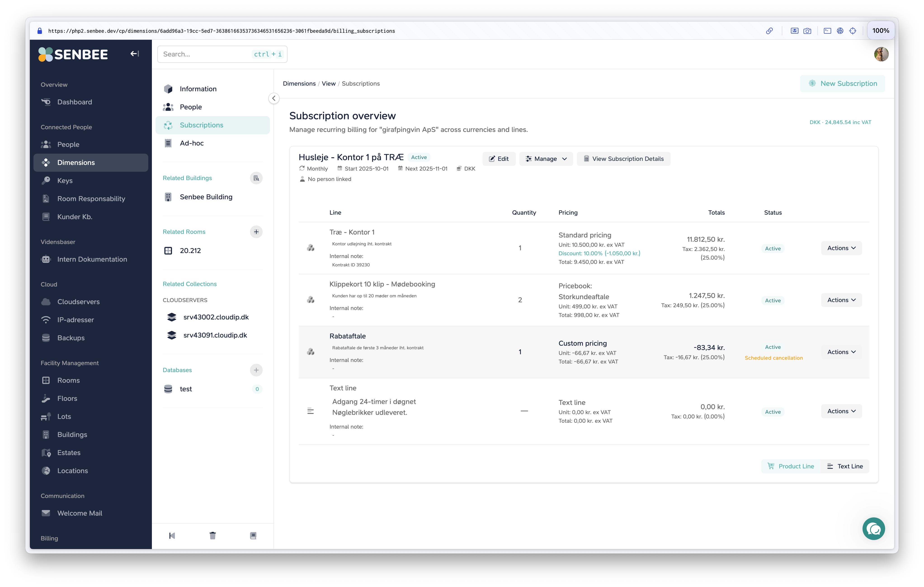Open Intern Dokumentation in sidebar
This screenshot has height=587, width=924.
[91, 259]
